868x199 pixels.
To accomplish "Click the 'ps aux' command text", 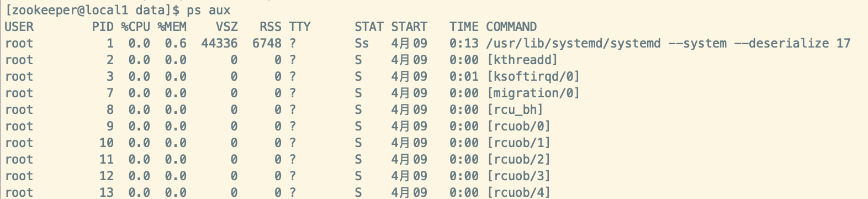I will 209,10.
